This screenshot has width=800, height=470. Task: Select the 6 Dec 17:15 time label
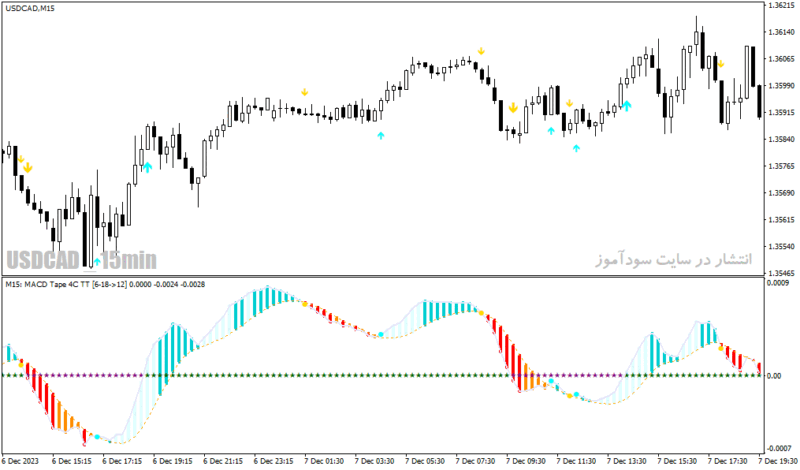[x=122, y=461]
